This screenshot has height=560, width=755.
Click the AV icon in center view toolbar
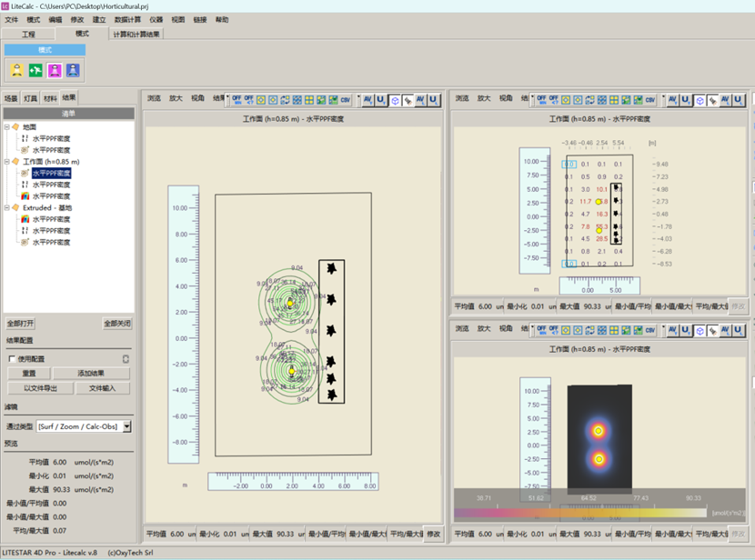(x=368, y=100)
